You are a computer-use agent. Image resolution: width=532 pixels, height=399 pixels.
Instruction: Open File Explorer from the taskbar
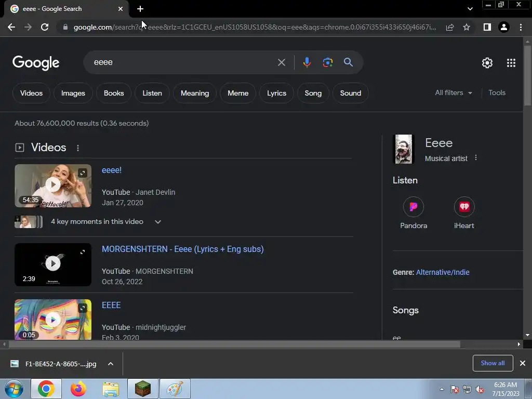111,389
